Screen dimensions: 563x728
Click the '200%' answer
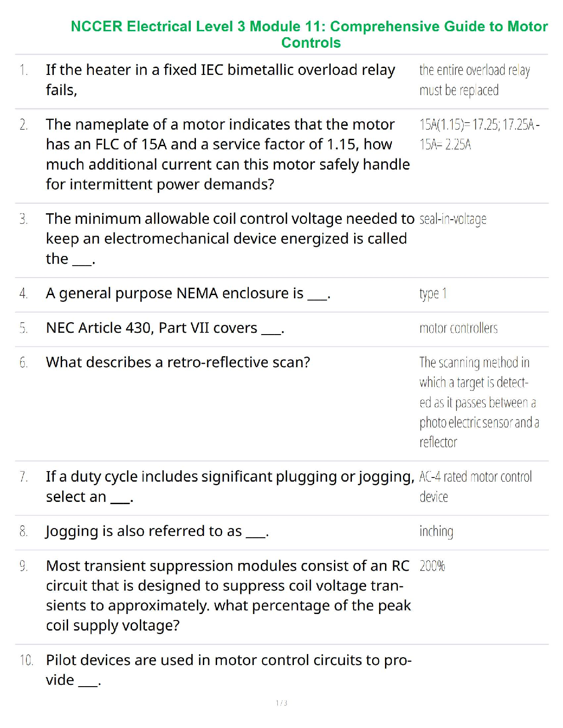pyautogui.click(x=432, y=566)
